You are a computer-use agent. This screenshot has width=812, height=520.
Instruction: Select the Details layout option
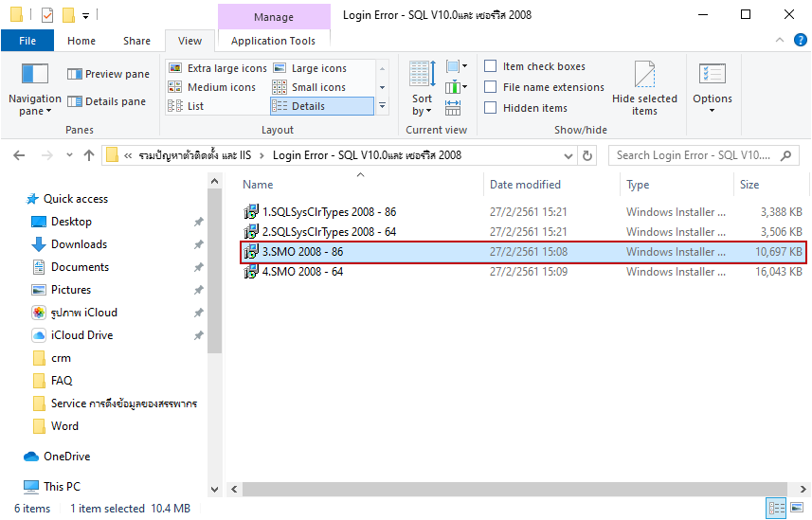point(321,106)
